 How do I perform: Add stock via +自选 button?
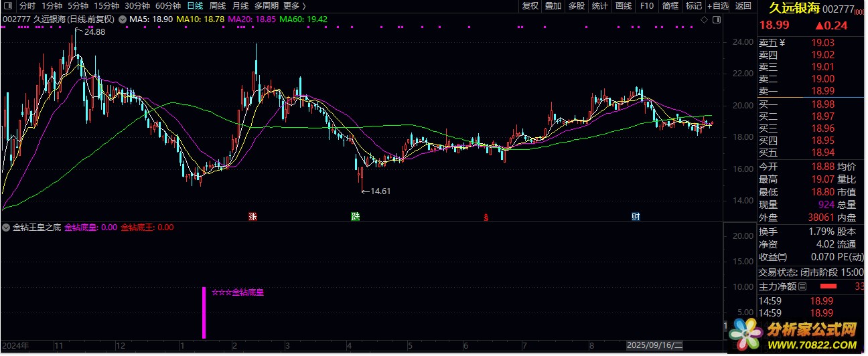point(717,6)
